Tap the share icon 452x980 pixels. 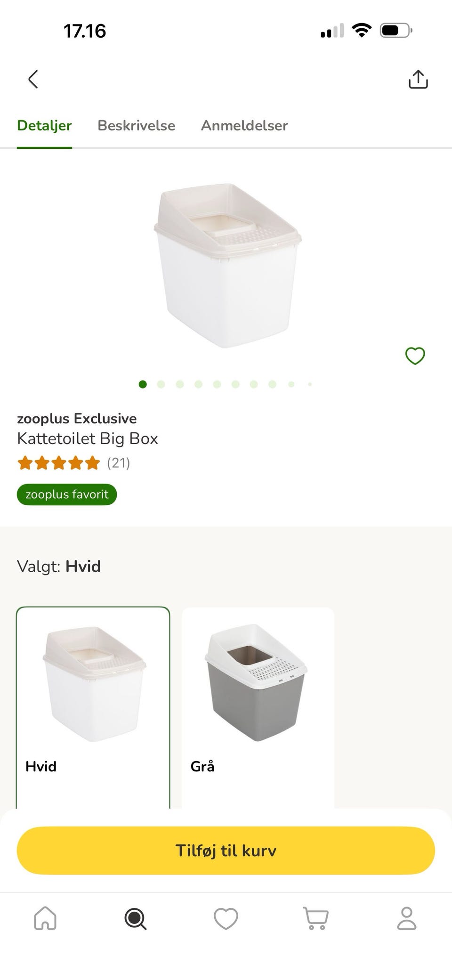click(x=418, y=79)
